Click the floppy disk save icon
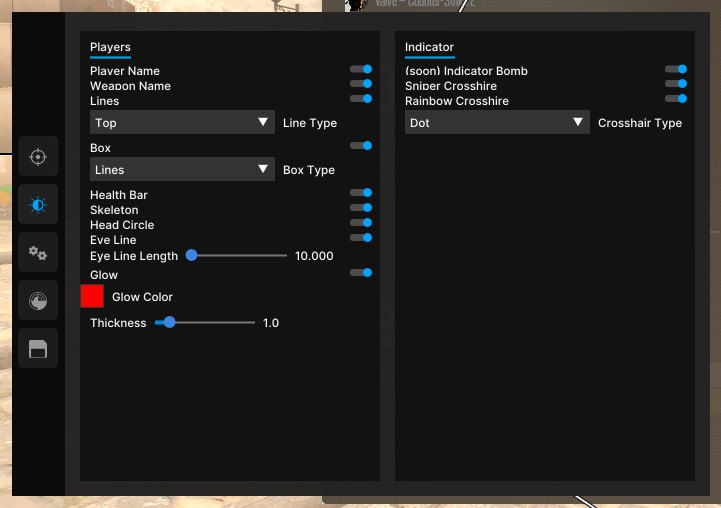The width and height of the screenshot is (721, 508). [x=38, y=348]
